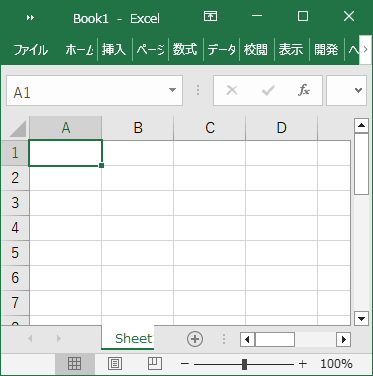Image resolution: width=373 pixels, height=376 pixels.
Task: Open the データ ribbon tab
Action: coord(221,50)
